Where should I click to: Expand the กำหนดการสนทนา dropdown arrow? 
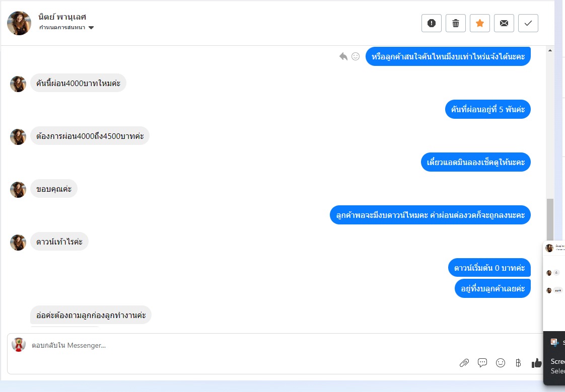click(91, 28)
